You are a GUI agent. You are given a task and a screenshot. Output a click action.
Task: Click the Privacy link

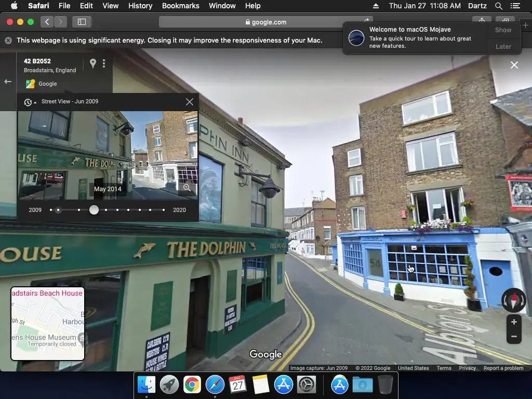tap(467, 368)
